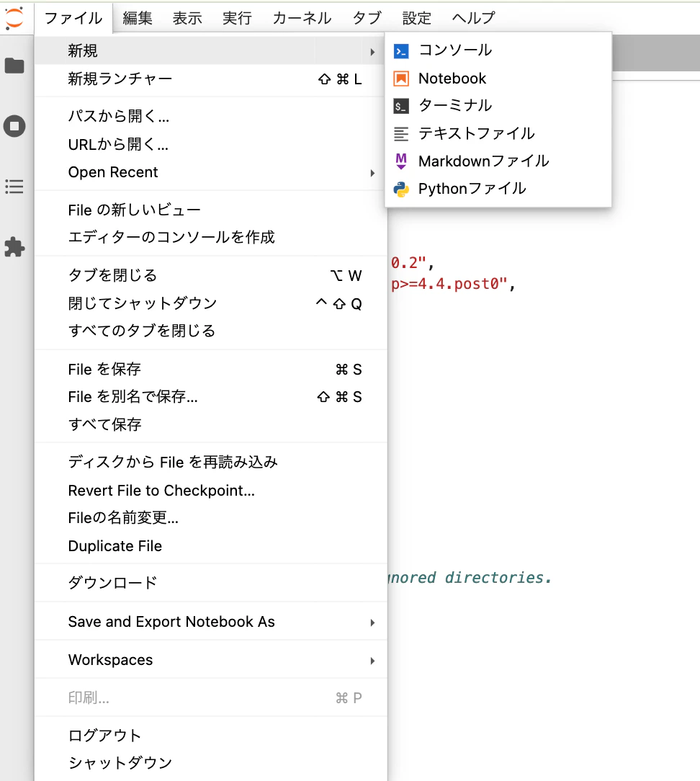700x781 pixels.
Task: Open the ヘルプ menu
Action: (473, 19)
